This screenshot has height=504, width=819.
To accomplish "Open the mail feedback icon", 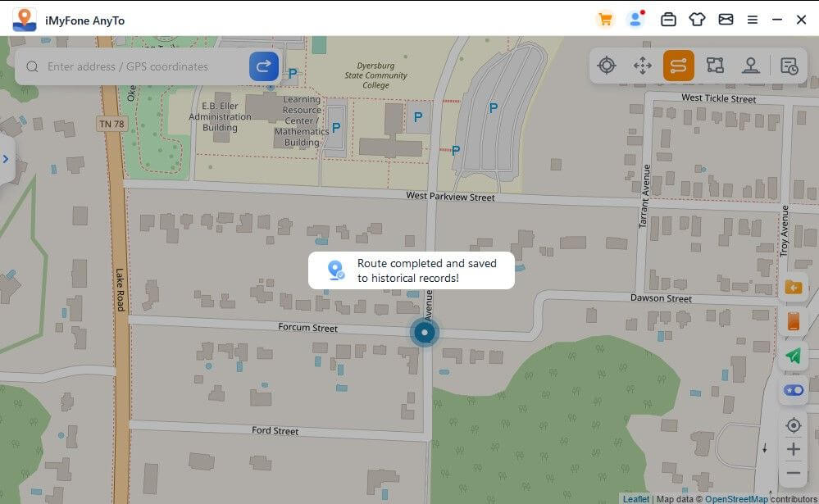I will pos(726,20).
